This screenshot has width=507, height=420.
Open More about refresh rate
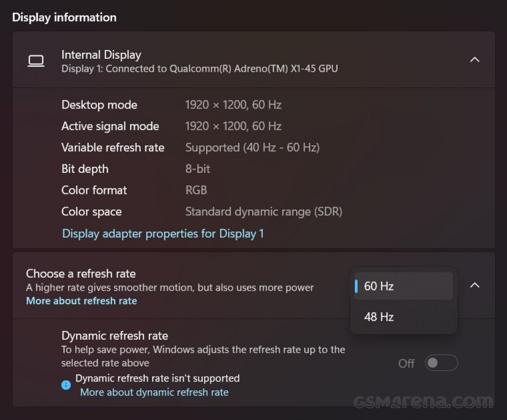point(81,301)
